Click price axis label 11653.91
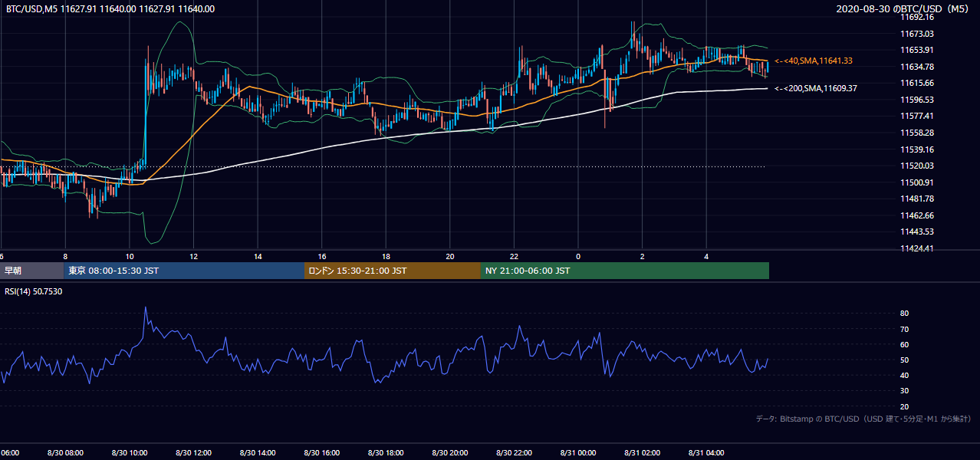 point(917,50)
